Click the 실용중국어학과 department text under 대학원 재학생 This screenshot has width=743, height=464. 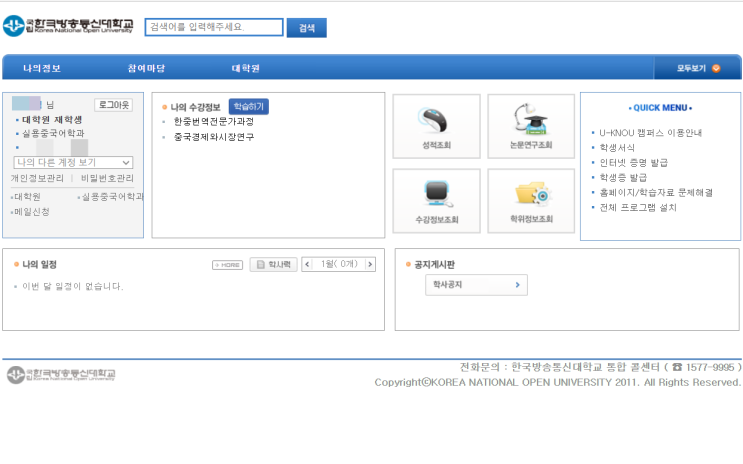coord(53,133)
